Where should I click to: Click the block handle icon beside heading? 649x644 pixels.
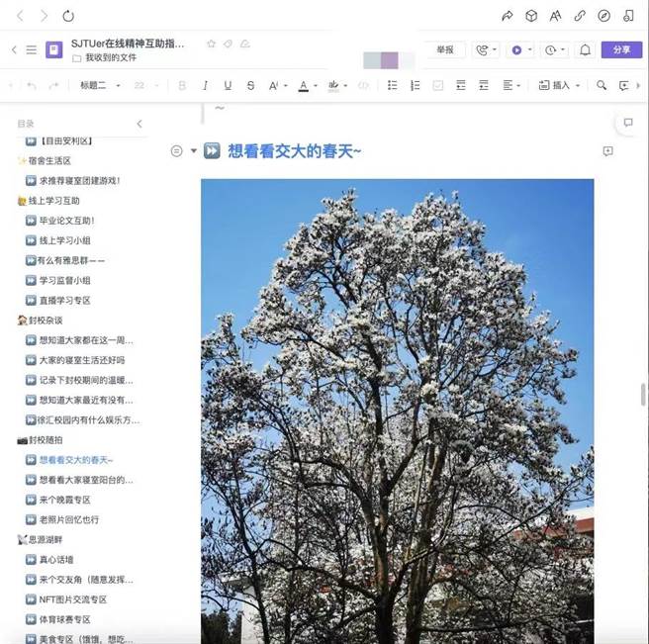176,151
